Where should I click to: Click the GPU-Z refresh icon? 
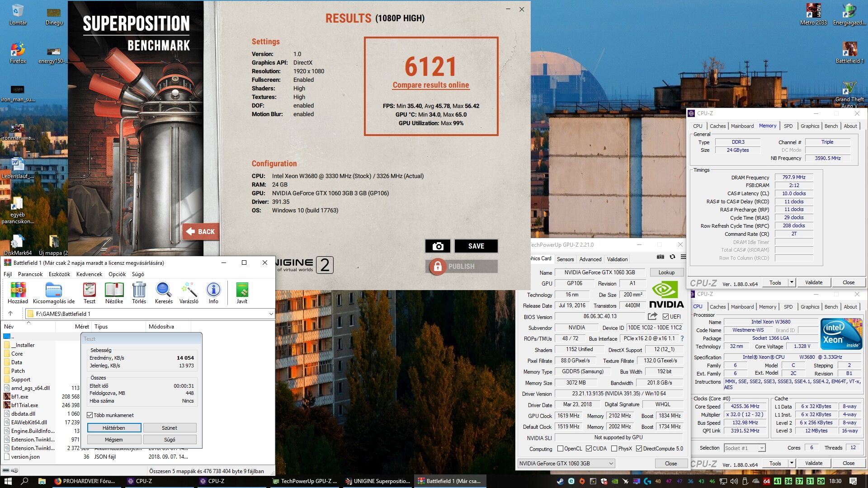coord(672,257)
